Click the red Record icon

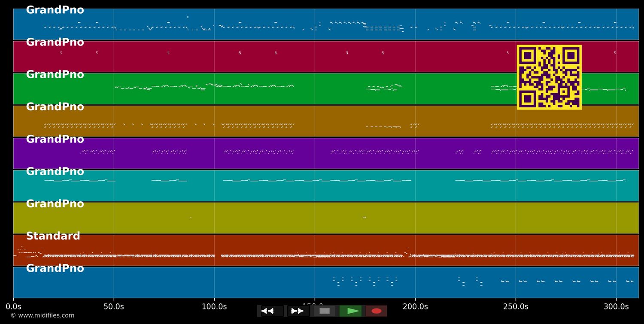point(376,311)
